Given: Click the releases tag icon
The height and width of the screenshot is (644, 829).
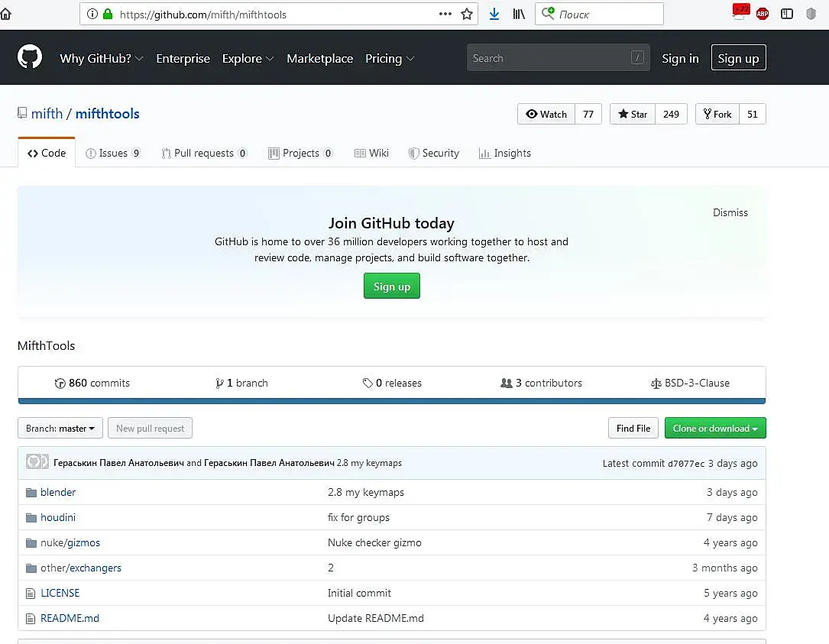Looking at the screenshot, I should (368, 383).
